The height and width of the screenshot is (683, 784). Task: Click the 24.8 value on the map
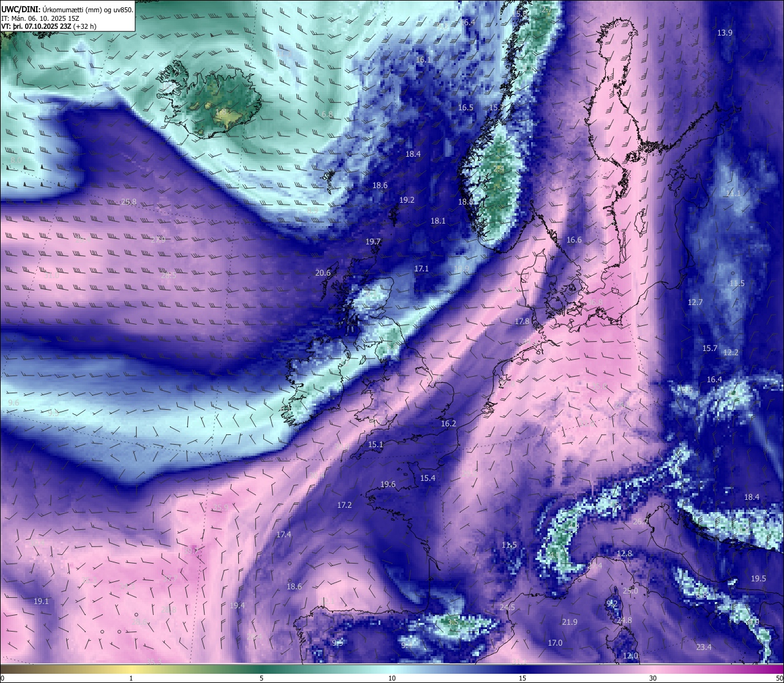624,621
